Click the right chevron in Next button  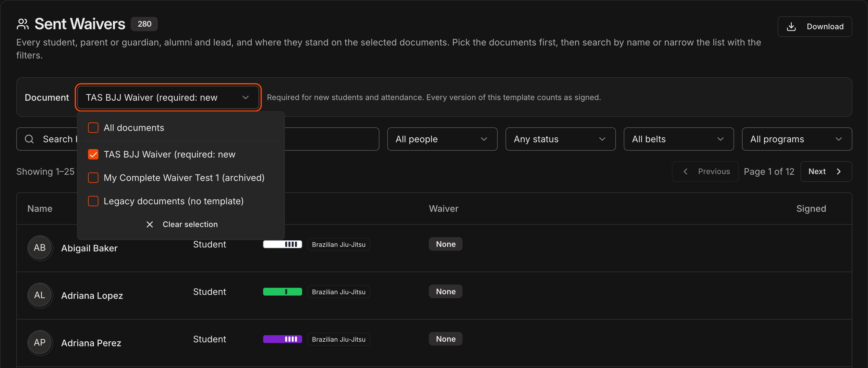(x=838, y=171)
